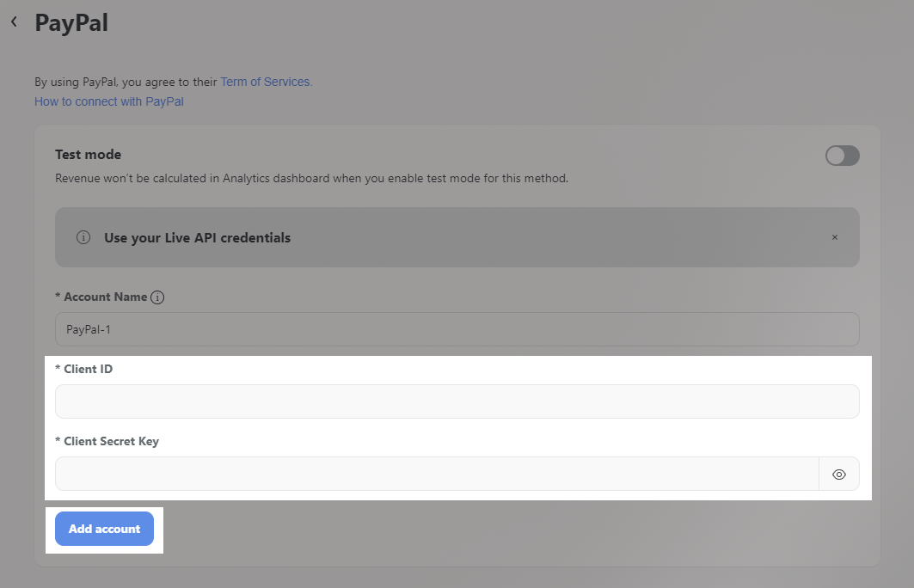Enable the Test mode switch
Viewport: 914px width, 588px height.
coord(843,156)
